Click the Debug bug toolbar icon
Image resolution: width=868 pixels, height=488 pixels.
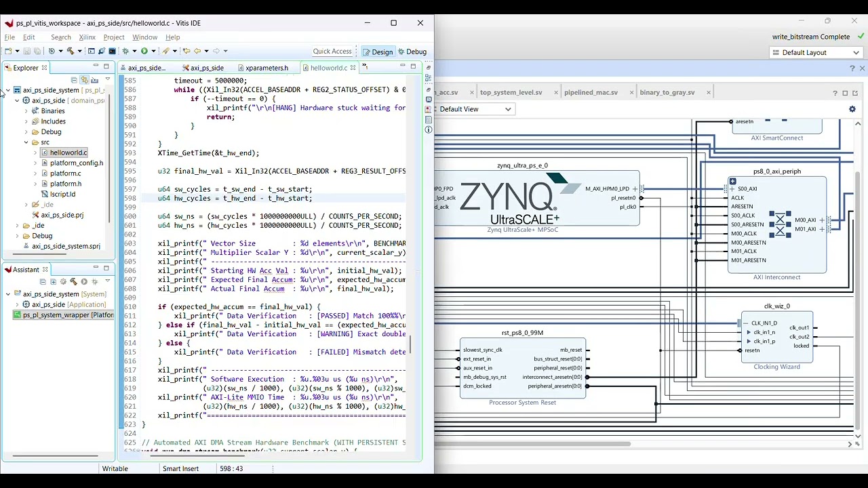click(x=125, y=52)
